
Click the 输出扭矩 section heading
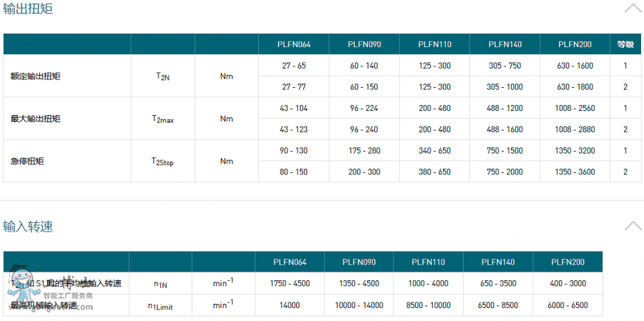pyautogui.click(x=28, y=9)
